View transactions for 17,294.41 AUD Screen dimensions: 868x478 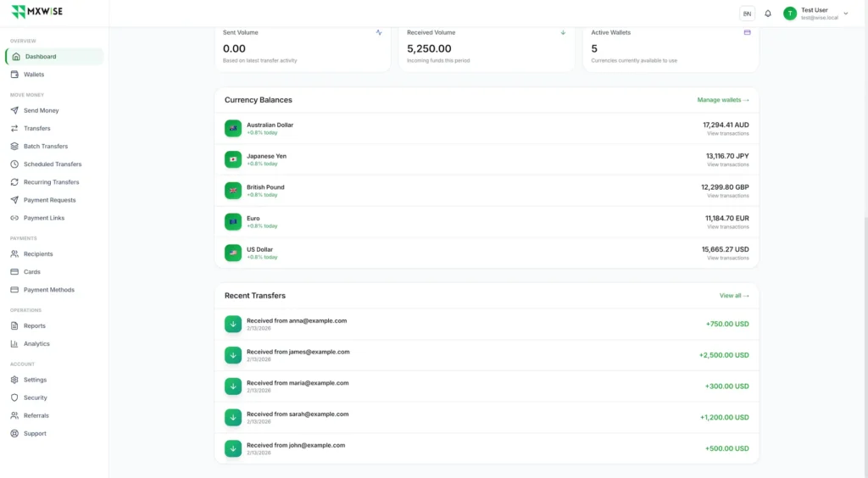[728, 134]
